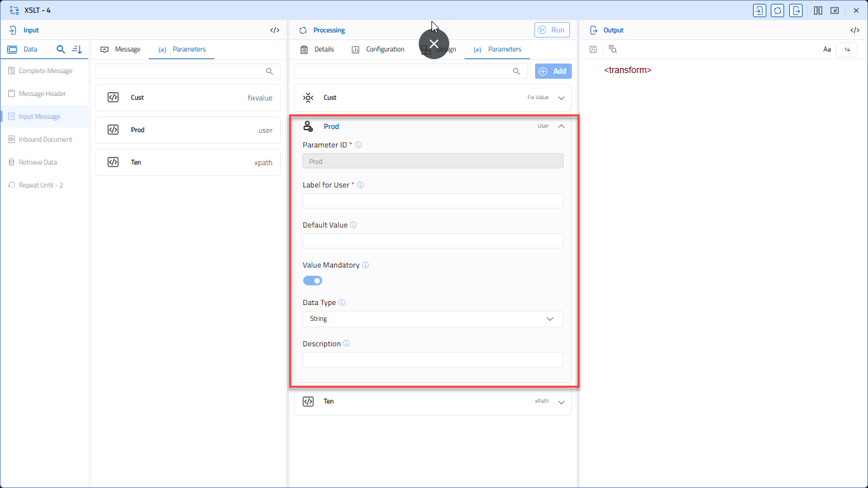Viewport: 868px width, 488px height.
Task: Click the split columns layout icon
Action: [x=818, y=10]
